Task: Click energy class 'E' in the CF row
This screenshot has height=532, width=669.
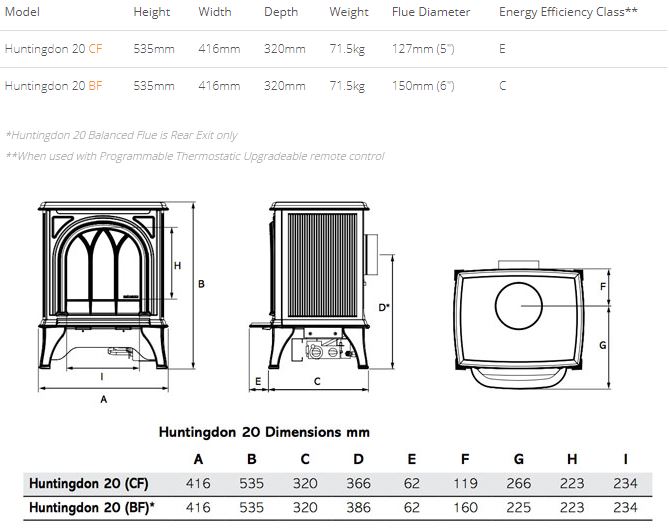Action: point(502,49)
